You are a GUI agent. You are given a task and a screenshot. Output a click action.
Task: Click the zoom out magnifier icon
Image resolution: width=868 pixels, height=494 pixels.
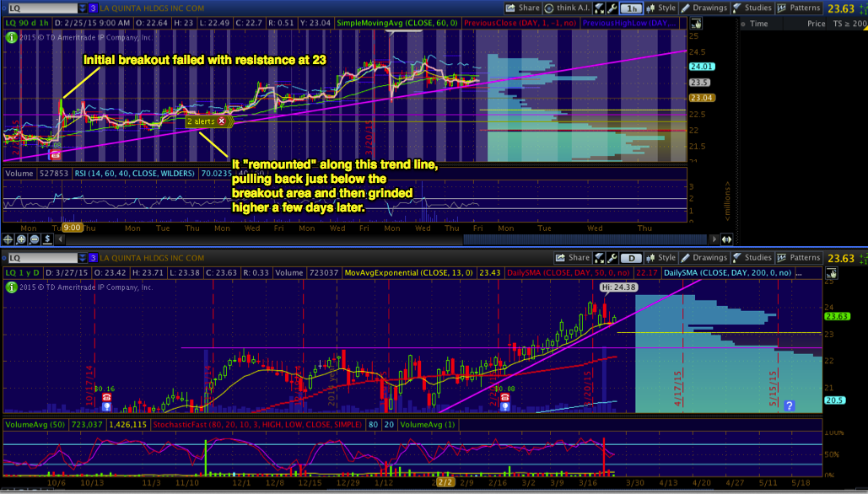click(x=35, y=239)
